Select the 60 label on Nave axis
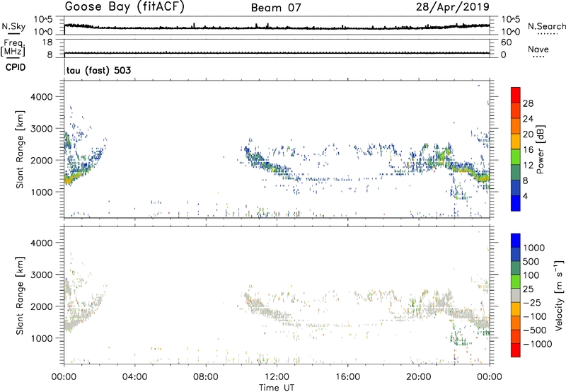The width and height of the screenshot is (566, 392). click(x=506, y=42)
